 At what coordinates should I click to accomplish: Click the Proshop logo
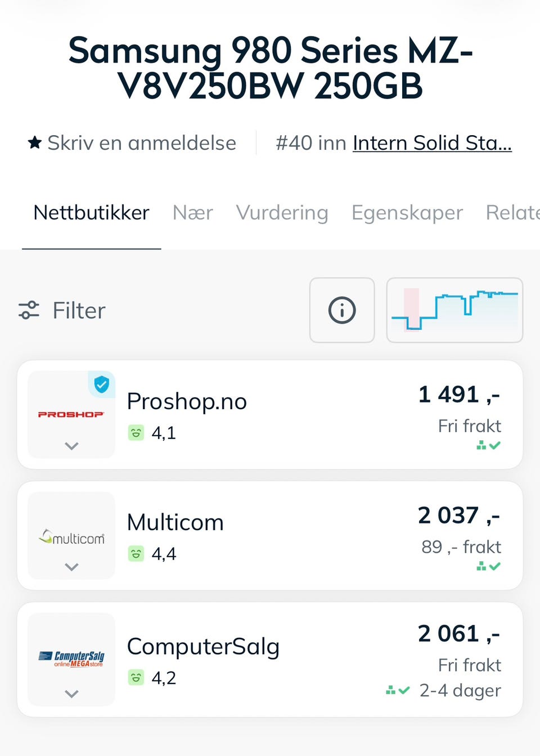click(x=71, y=414)
